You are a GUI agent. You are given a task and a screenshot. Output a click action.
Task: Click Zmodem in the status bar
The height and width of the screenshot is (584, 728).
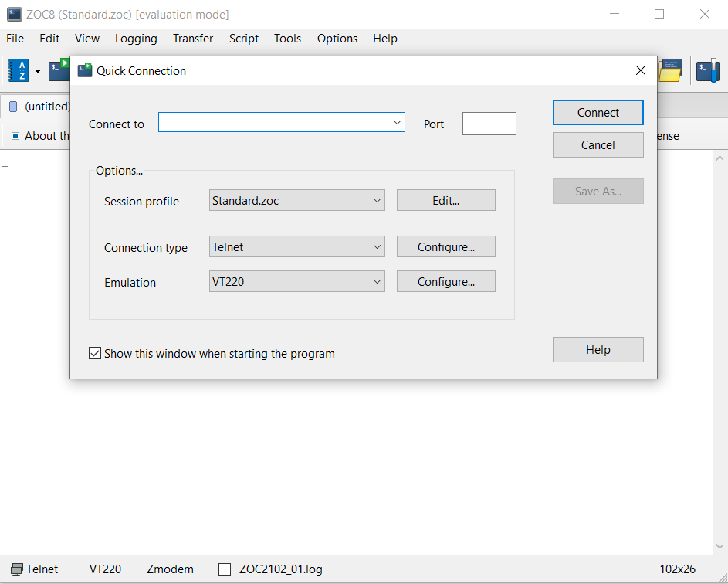170,569
